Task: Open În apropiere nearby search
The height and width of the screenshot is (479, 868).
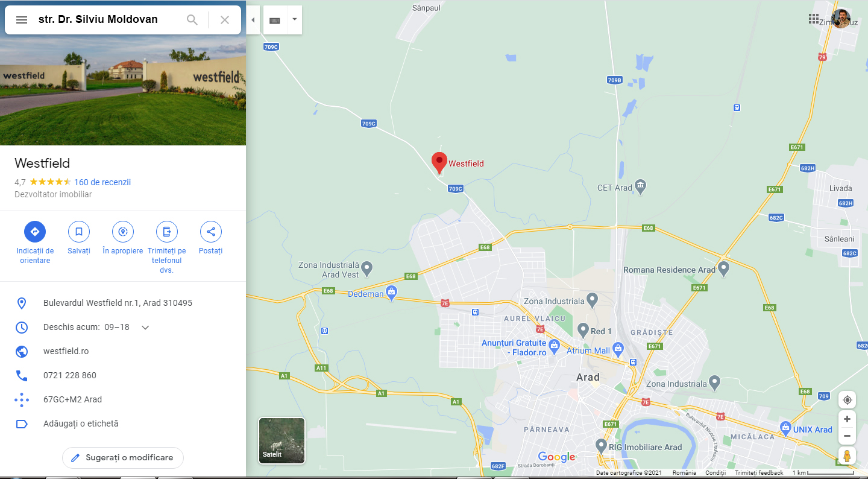Action: pyautogui.click(x=123, y=232)
